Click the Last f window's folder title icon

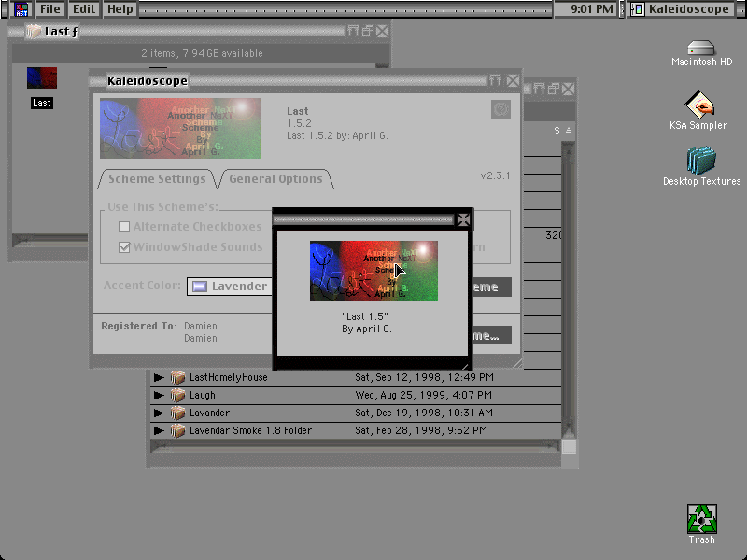(x=34, y=32)
